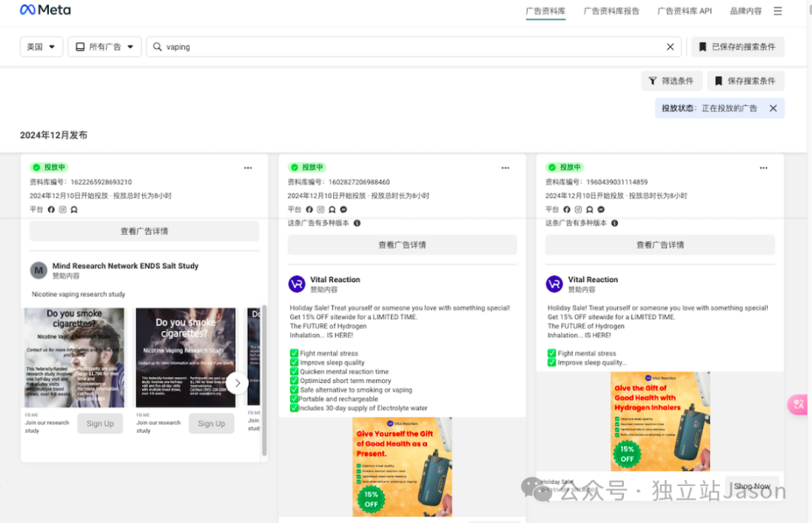Viewport: 812px width, 523px height.
Task: Open more options on ad 1960439031114859
Action: click(x=763, y=168)
